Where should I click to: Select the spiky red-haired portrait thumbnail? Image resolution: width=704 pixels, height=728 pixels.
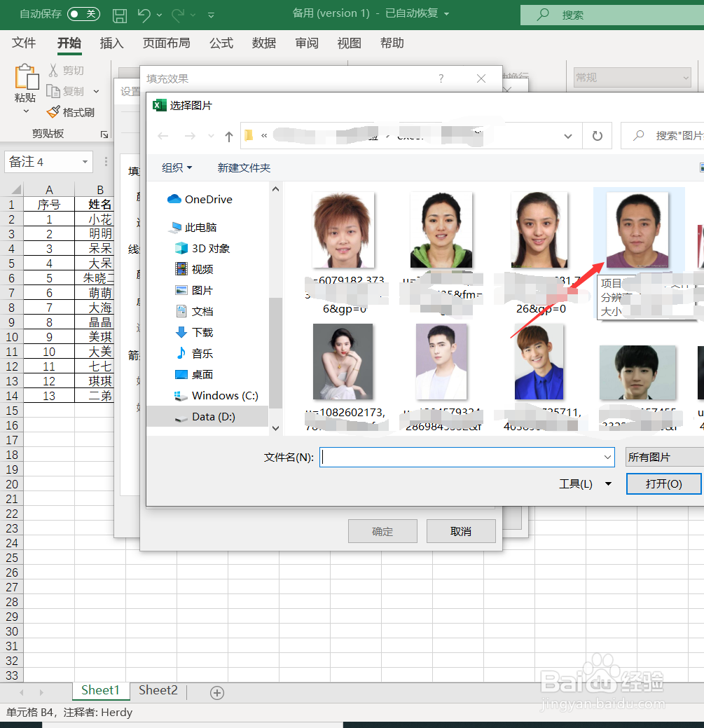pyautogui.click(x=343, y=230)
